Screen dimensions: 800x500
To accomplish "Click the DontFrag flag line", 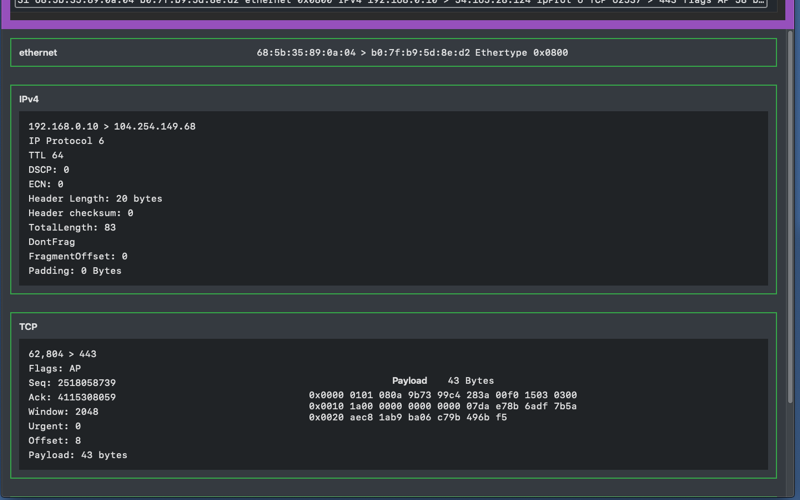I will pyautogui.click(x=52, y=242).
